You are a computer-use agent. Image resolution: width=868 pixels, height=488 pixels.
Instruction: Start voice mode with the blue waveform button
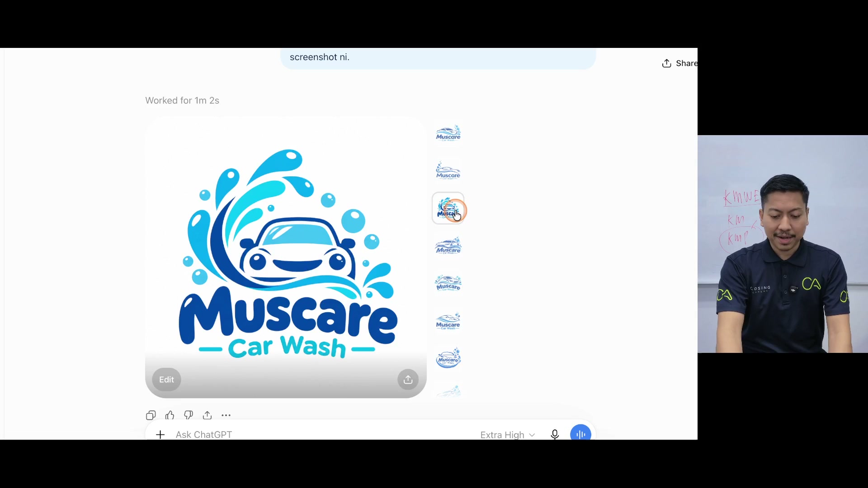click(x=581, y=434)
